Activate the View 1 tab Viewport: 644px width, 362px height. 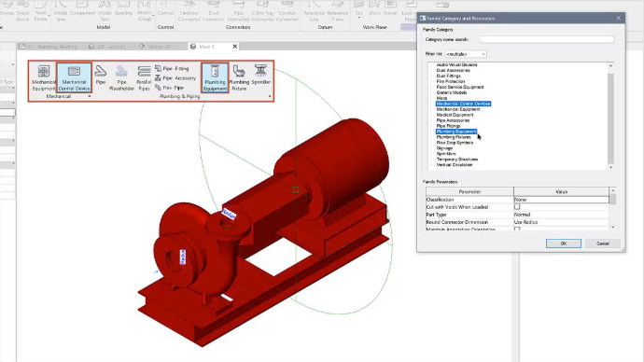click(206, 47)
